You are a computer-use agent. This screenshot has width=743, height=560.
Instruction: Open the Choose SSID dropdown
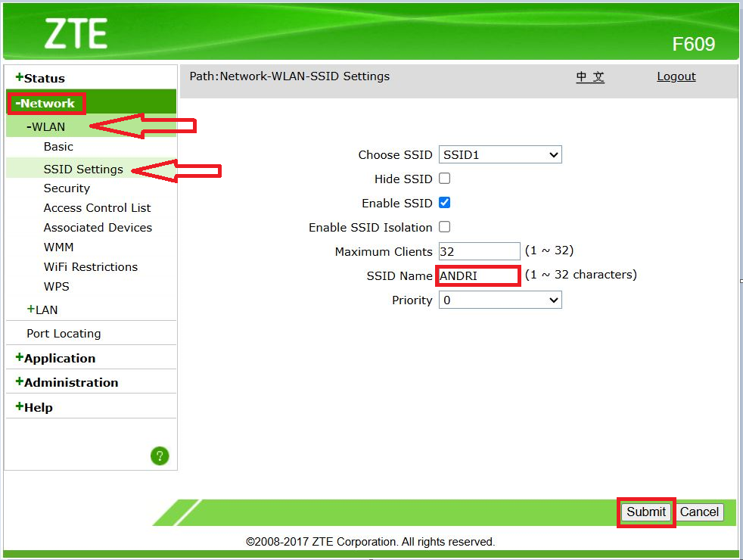pos(499,154)
